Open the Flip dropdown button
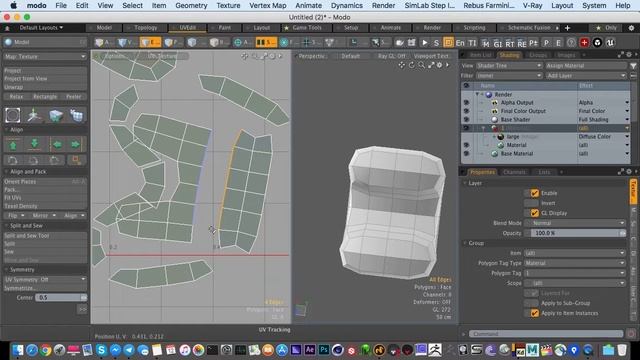 16,215
